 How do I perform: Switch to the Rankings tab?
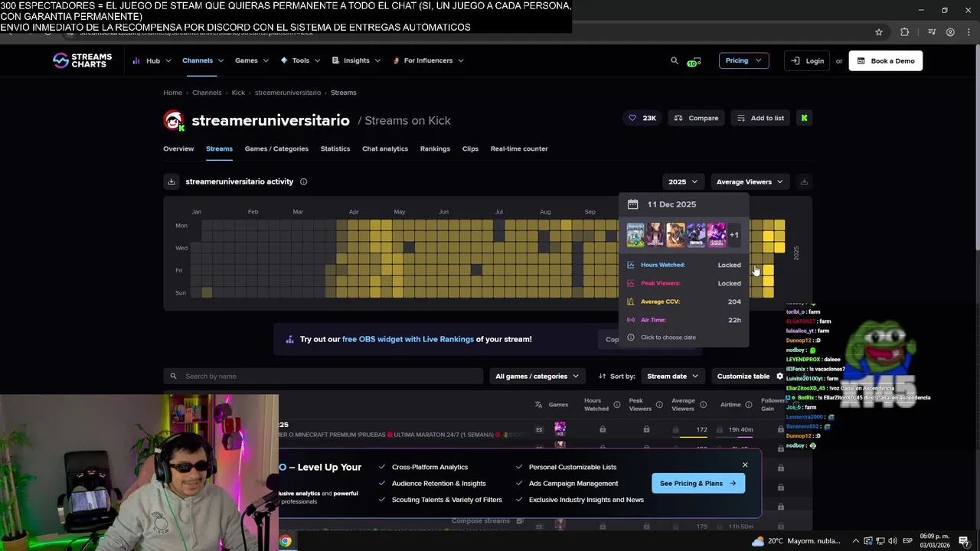[x=435, y=148]
